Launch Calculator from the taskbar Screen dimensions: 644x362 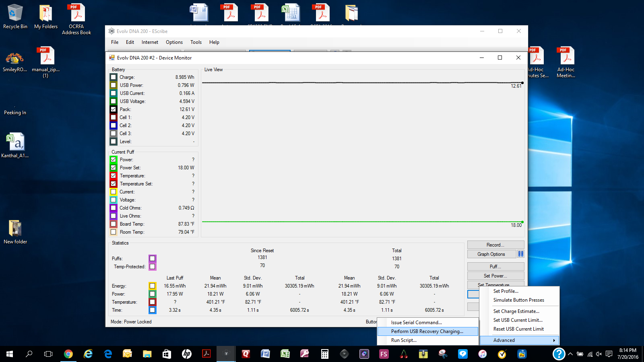coord(324,354)
